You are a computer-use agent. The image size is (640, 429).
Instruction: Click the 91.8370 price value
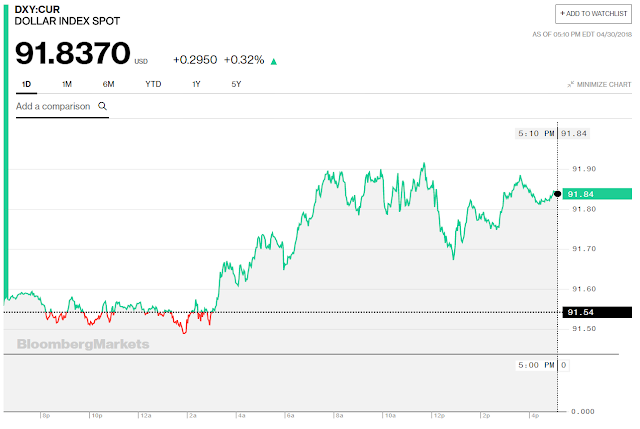click(x=73, y=53)
